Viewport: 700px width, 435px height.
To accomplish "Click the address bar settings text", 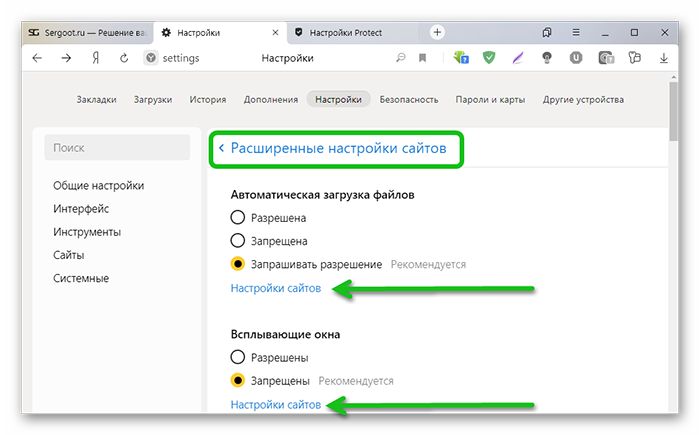I will pyautogui.click(x=181, y=58).
